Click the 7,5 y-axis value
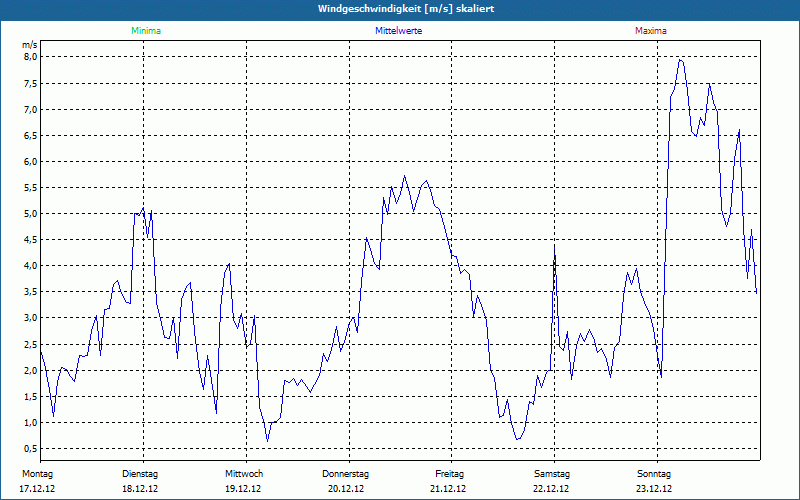Image resolution: width=800 pixels, height=500 pixels. click(31, 84)
